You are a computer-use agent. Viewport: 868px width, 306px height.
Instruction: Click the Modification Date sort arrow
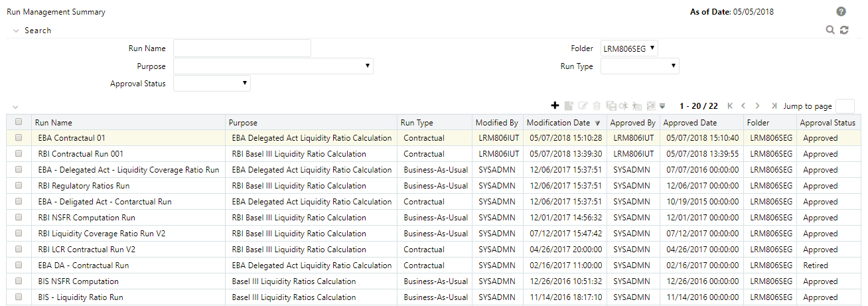pos(597,123)
